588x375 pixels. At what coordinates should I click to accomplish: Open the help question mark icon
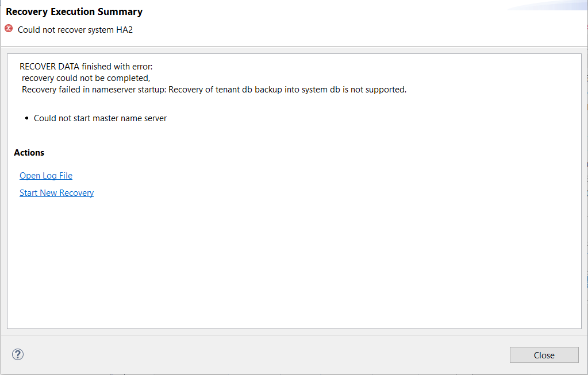click(18, 354)
